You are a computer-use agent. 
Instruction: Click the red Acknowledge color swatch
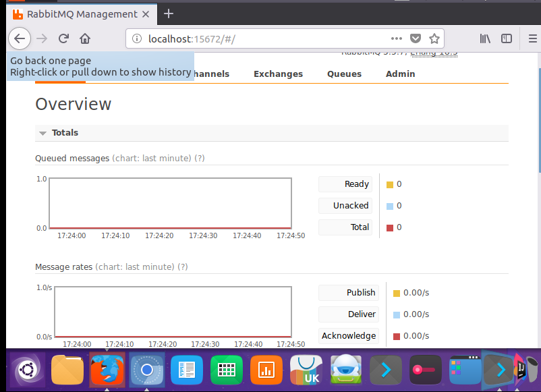coord(397,337)
